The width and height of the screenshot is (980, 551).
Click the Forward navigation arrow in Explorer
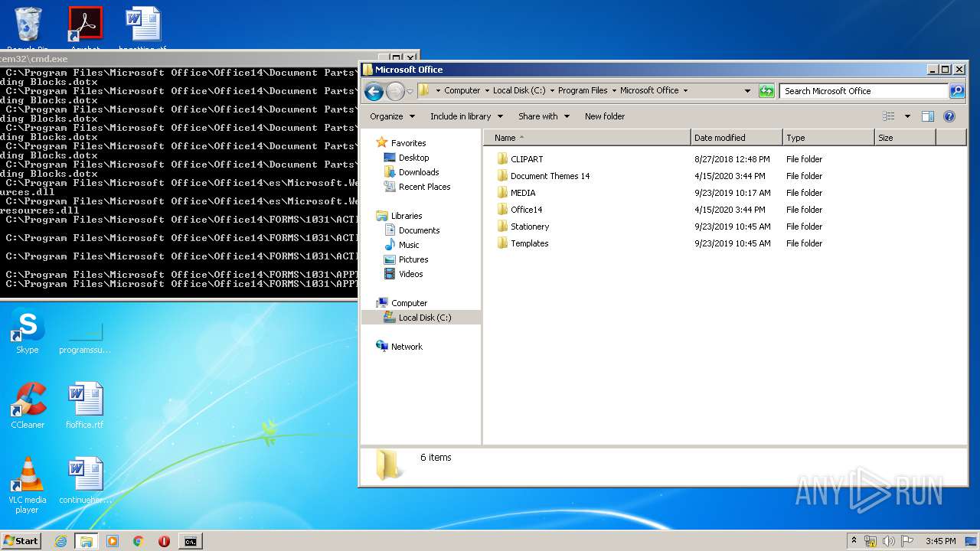[x=395, y=92]
